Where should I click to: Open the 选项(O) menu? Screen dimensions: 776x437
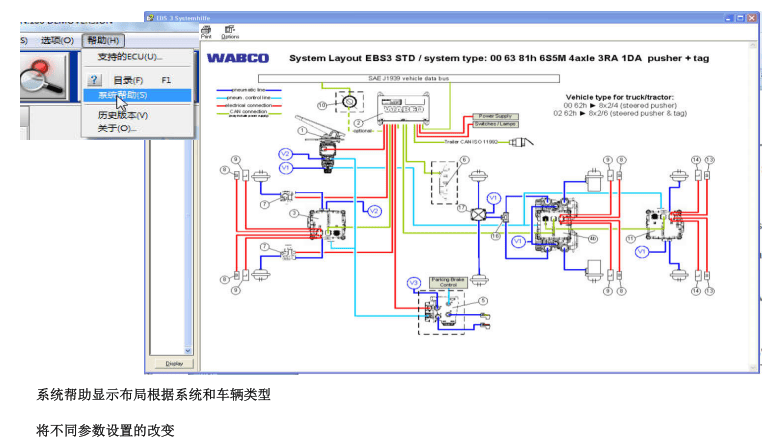[x=57, y=40]
